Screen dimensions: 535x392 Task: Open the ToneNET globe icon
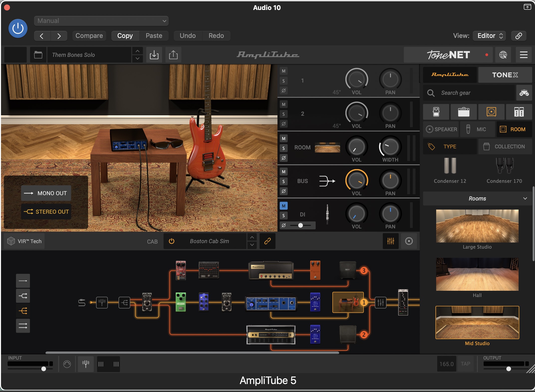503,55
